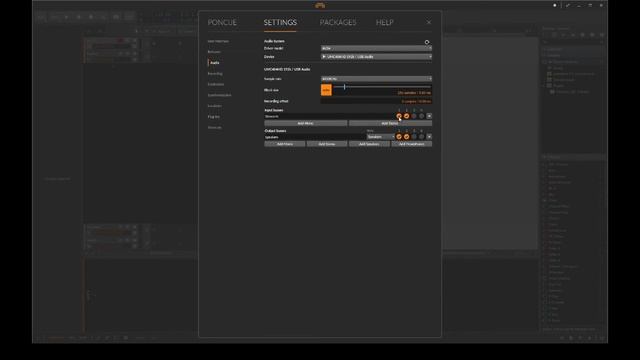Viewport: 640px width, 360px height.
Task: Close the dashboard with the X
Action: pyautogui.click(x=429, y=22)
